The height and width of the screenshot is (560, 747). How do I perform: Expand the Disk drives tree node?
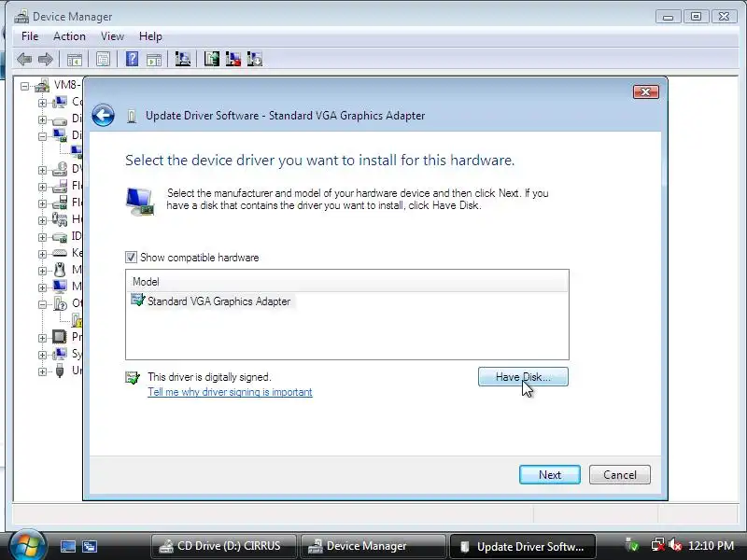click(x=42, y=119)
